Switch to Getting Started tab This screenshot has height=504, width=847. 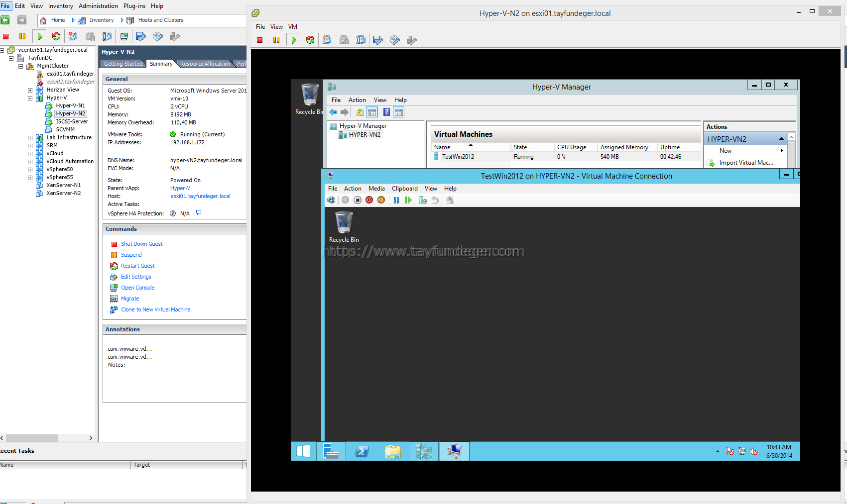[123, 64]
